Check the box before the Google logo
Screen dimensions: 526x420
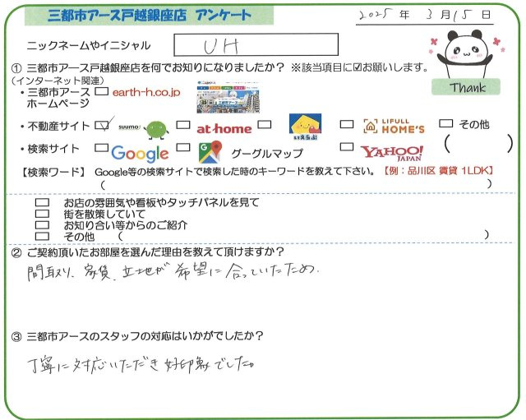102,150
